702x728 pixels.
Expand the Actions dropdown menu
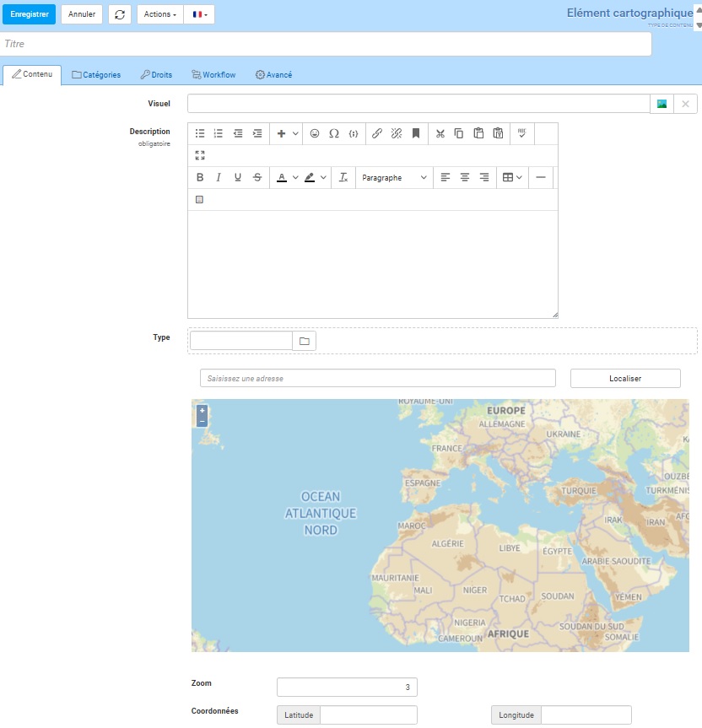click(x=159, y=14)
